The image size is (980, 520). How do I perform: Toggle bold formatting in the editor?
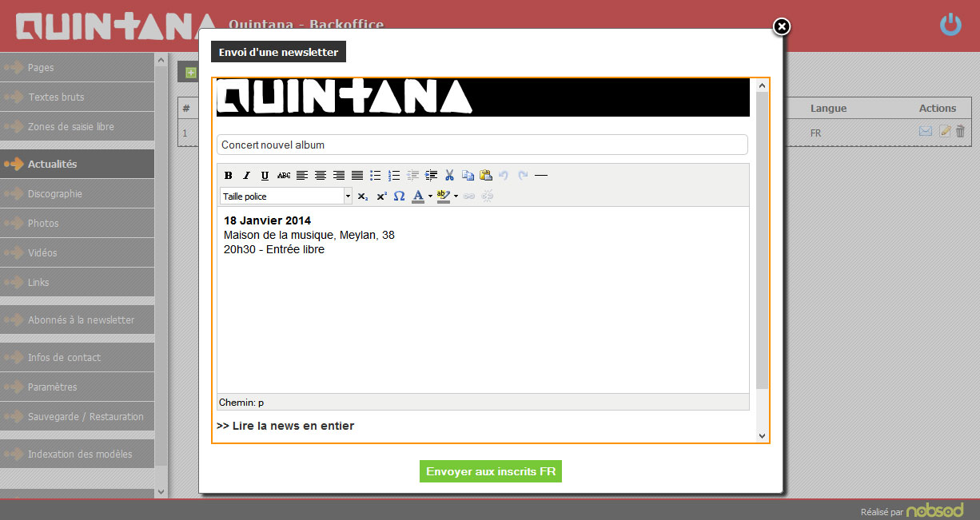click(x=229, y=175)
